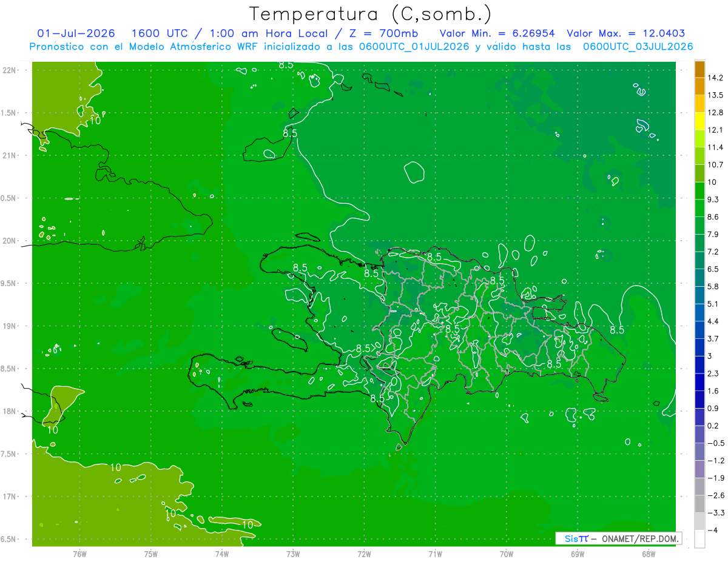Click the orange swatch above 14.2

click(699, 69)
